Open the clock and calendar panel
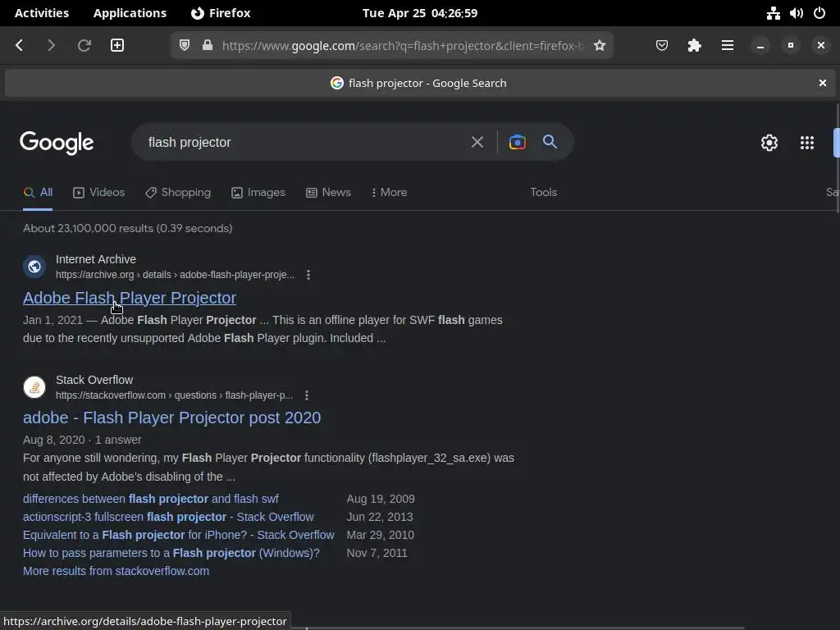 (x=419, y=13)
